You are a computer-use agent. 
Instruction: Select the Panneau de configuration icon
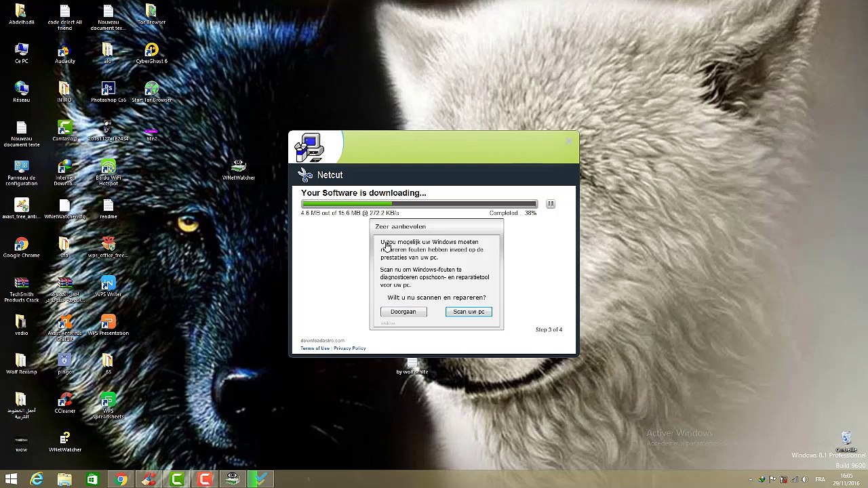21,173
